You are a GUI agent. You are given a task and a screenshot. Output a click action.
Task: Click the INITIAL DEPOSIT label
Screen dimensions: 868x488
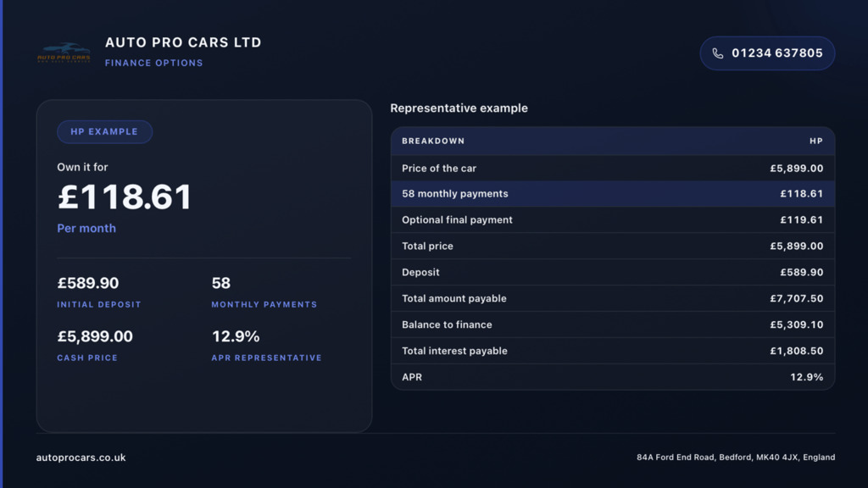coord(99,304)
